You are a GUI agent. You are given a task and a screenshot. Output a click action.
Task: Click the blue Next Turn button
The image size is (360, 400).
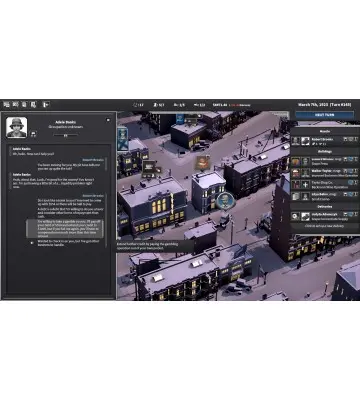pyautogui.click(x=324, y=115)
